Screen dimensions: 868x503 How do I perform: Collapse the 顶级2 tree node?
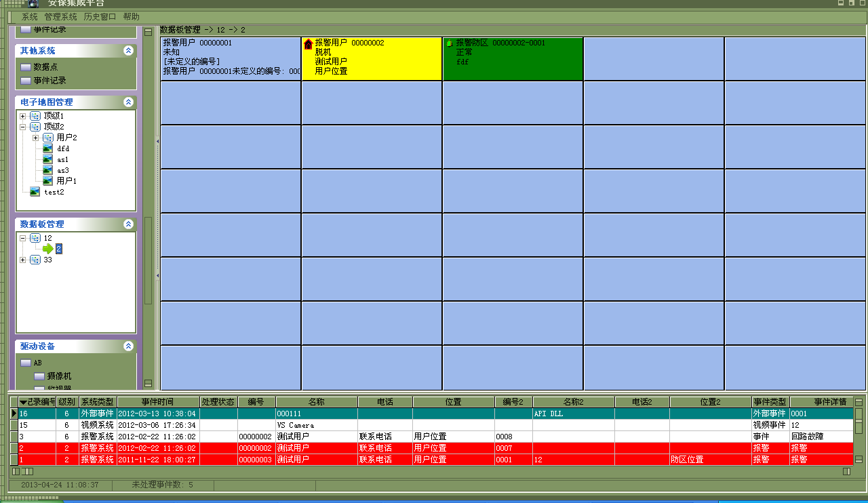pyautogui.click(x=23, y=127)
